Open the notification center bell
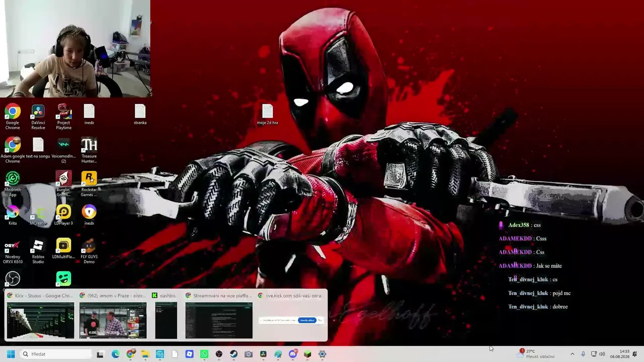This screenshot has height=362, width=644. click(x=635, y=354)
